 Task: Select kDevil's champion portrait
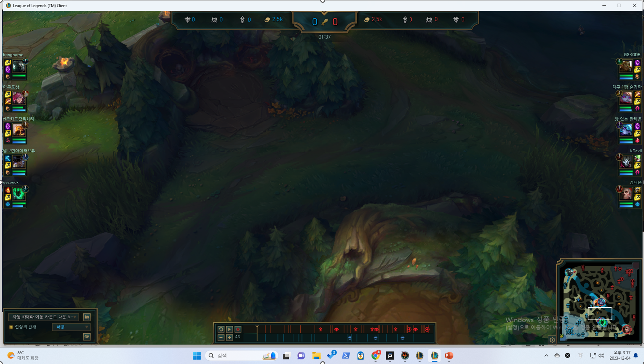tap(625, 162)
